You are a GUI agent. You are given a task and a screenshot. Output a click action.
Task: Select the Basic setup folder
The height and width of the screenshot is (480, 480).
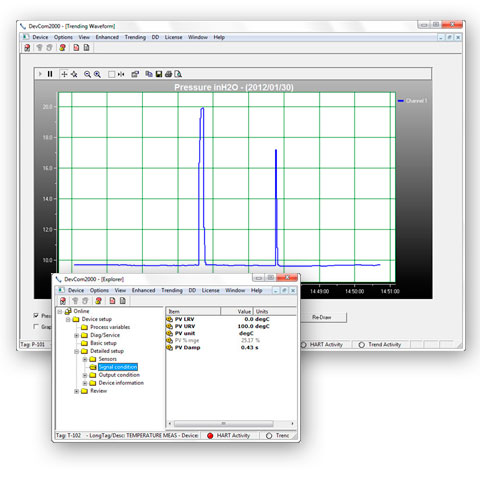point(103,343)
